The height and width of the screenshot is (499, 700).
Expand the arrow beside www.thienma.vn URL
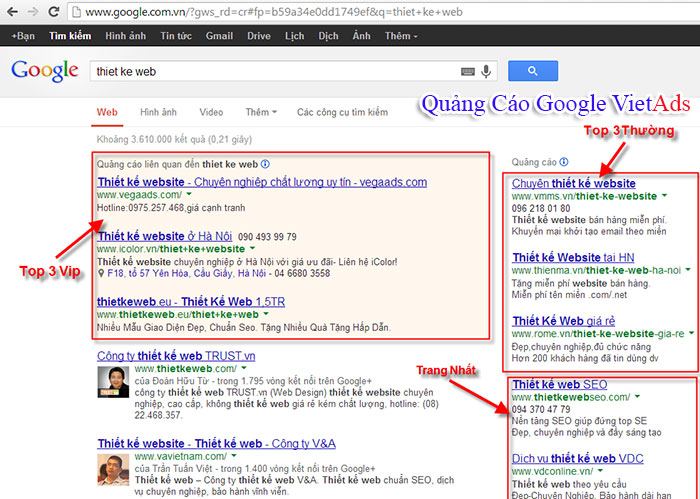tap(688, 270)
